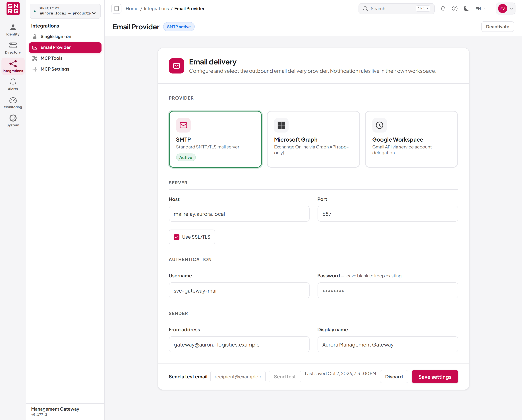The height and width of the screenshot is (420, 522).
Task: Focus the Port input field
Action: pyautogui.click(x=388, y=214)
